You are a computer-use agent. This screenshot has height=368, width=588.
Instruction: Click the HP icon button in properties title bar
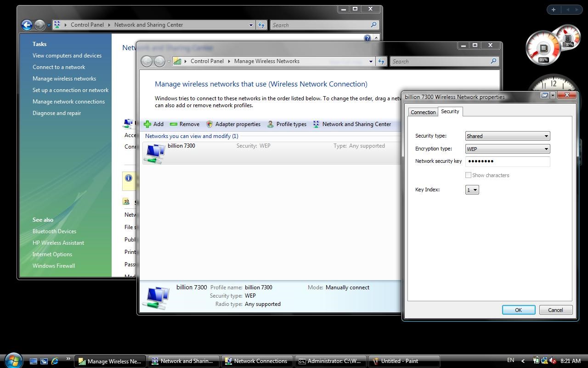(544, 95)
